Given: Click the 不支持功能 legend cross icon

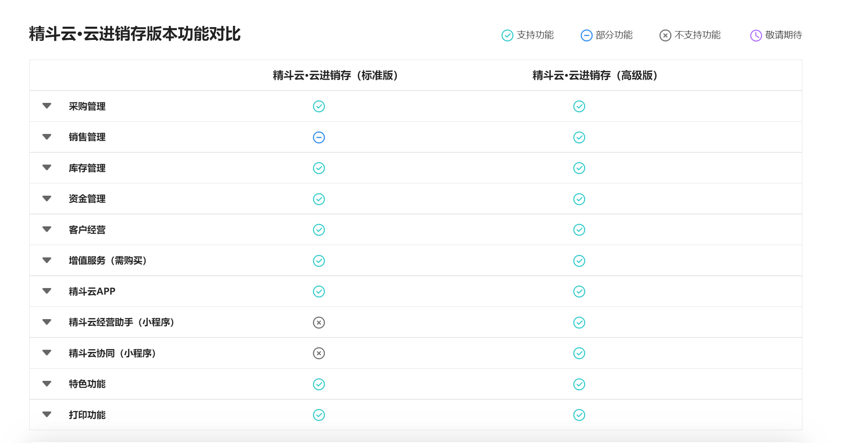Looking at the screenshot, I should point(665,35).
